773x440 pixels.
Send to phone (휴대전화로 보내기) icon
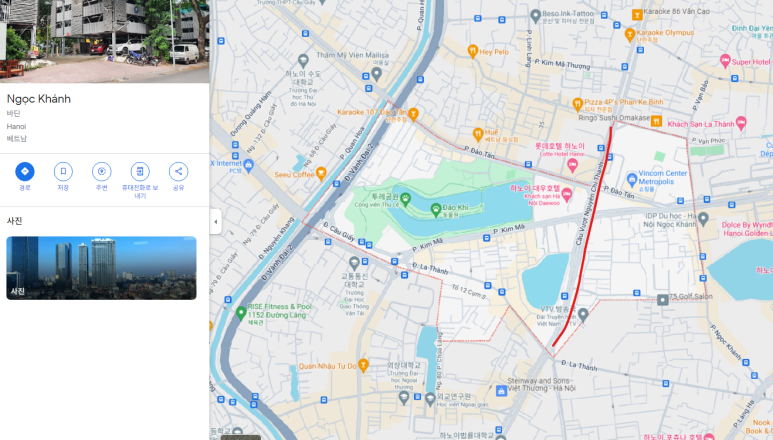(140, 171)
